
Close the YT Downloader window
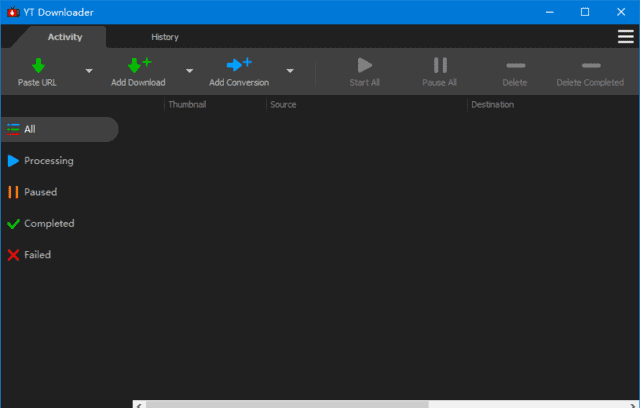(621, 12)
